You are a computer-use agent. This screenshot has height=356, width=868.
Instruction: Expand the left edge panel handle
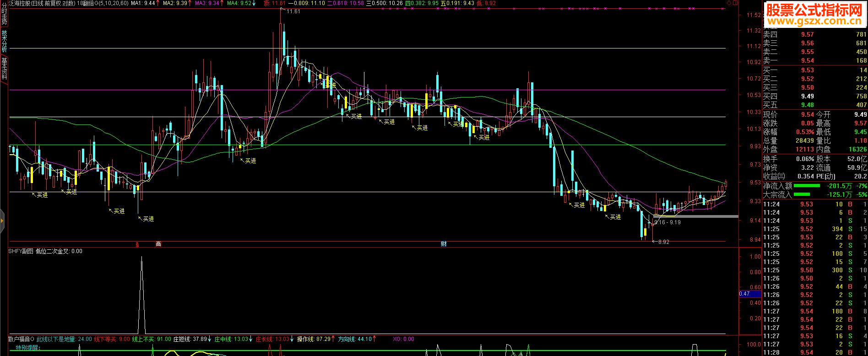click(2, 221)
